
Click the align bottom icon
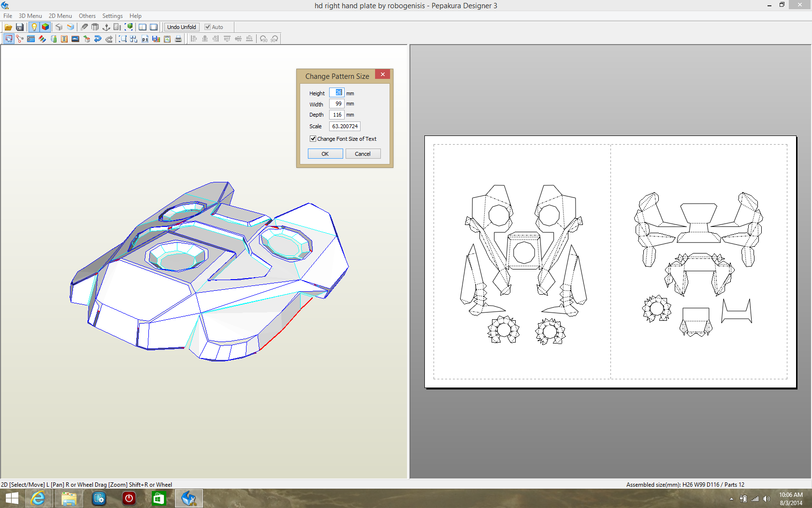point(249,39)
